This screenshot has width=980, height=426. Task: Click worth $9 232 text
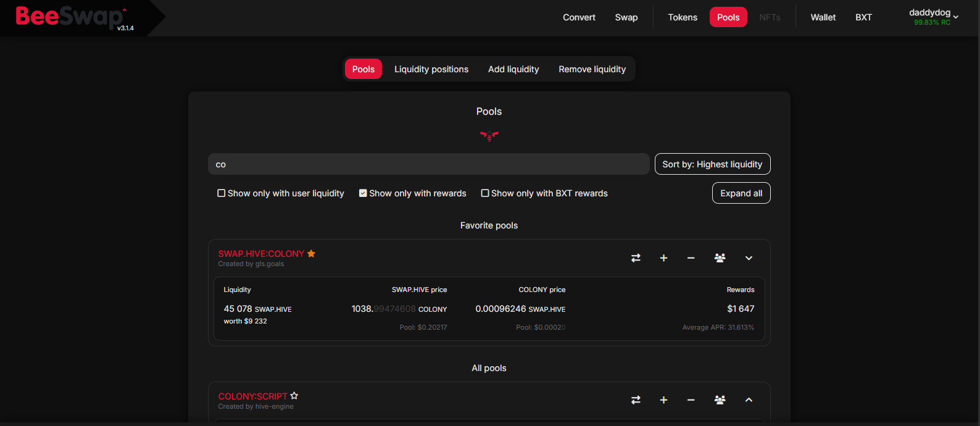point(245,321)
